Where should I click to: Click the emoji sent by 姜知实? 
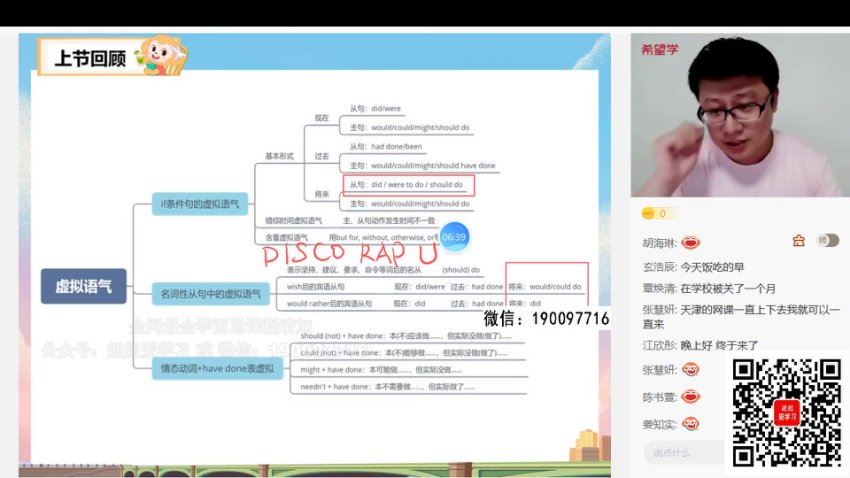[x=691, y=424]
